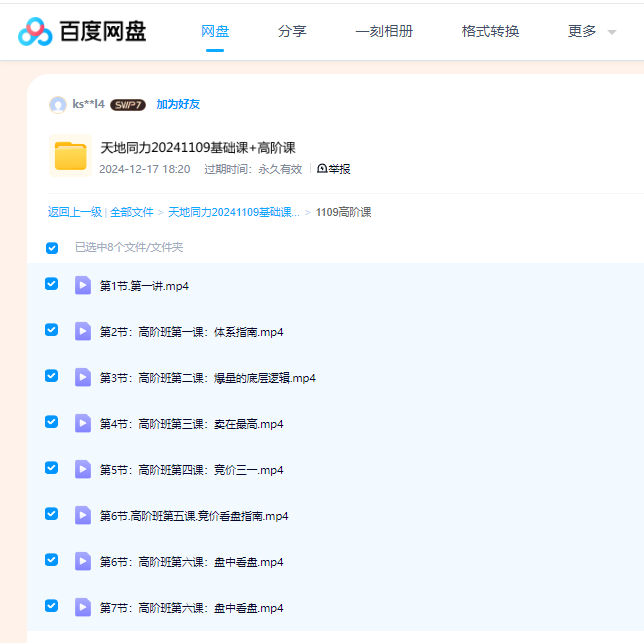
Task: Open the yellow shared folder icon
Action: pos(71,156)
